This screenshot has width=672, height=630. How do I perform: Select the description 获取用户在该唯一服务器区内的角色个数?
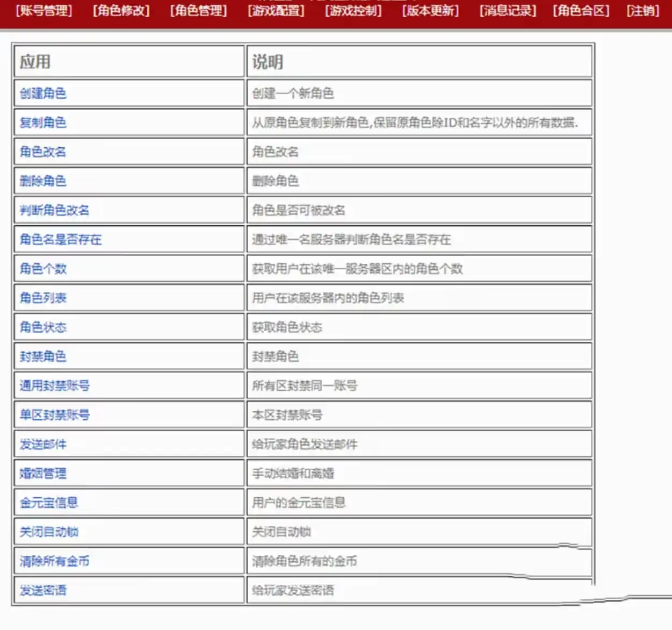(357, 269)
